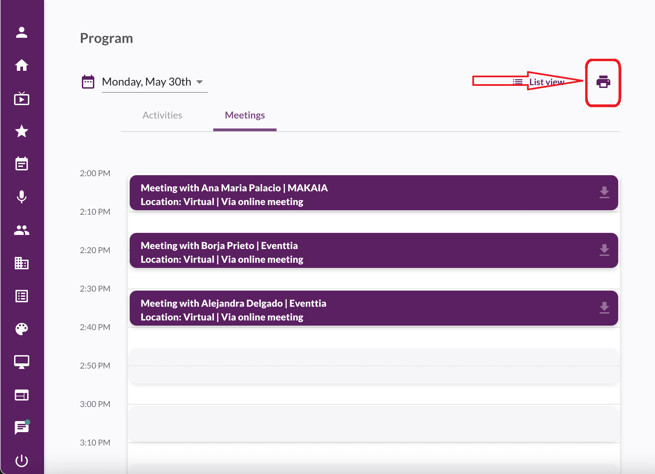Open the attendees people icon
The image size is (655, 474).
[x=21, y=230]
